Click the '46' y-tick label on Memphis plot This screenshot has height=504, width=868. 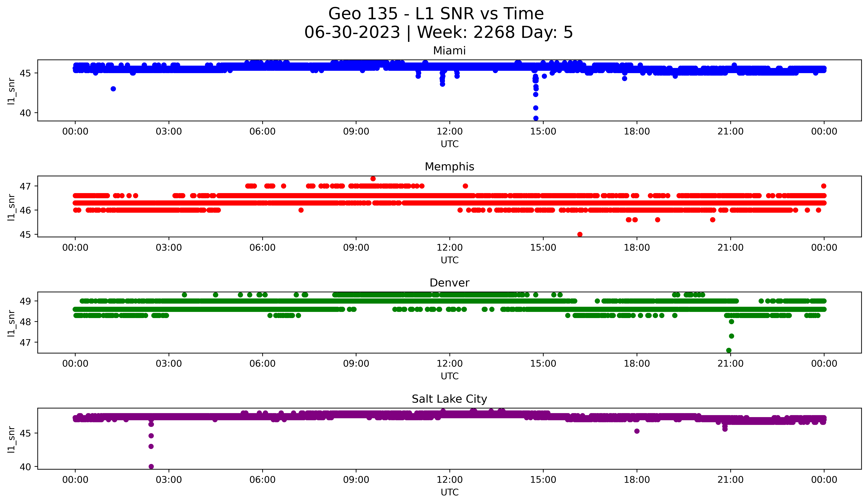(25, 211)
